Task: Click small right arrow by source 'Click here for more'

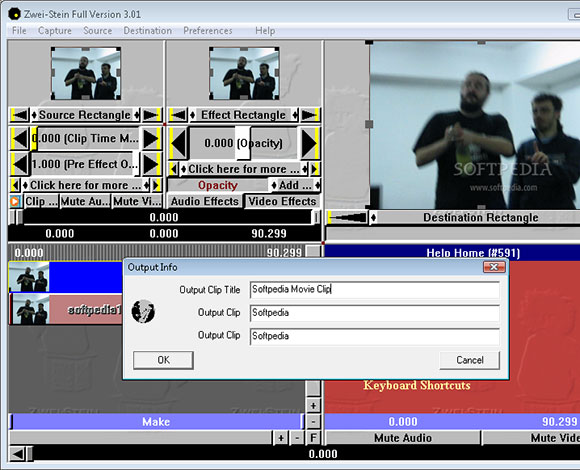Action: [x=156, y=185]
